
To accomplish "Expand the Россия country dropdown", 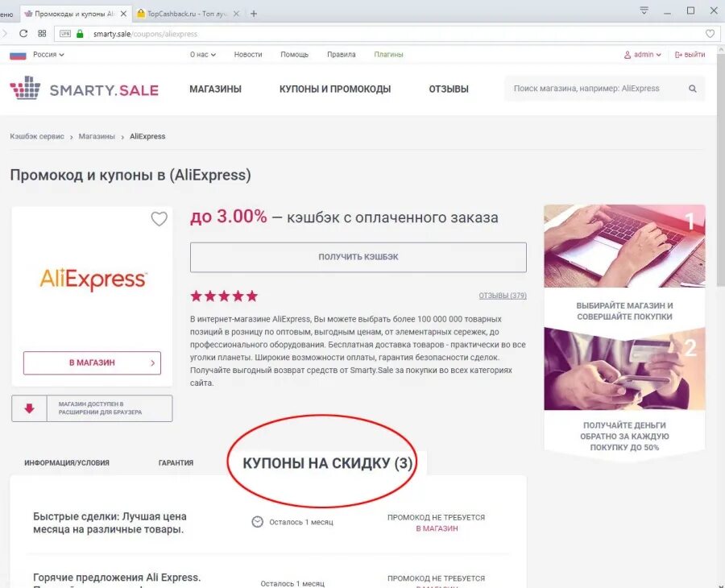I will click(48, 54).
